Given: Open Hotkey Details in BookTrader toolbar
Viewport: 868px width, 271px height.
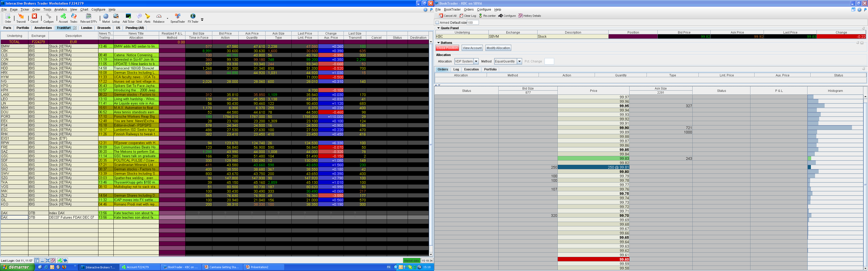Looking at the screenshot, I should coord(530,16).
